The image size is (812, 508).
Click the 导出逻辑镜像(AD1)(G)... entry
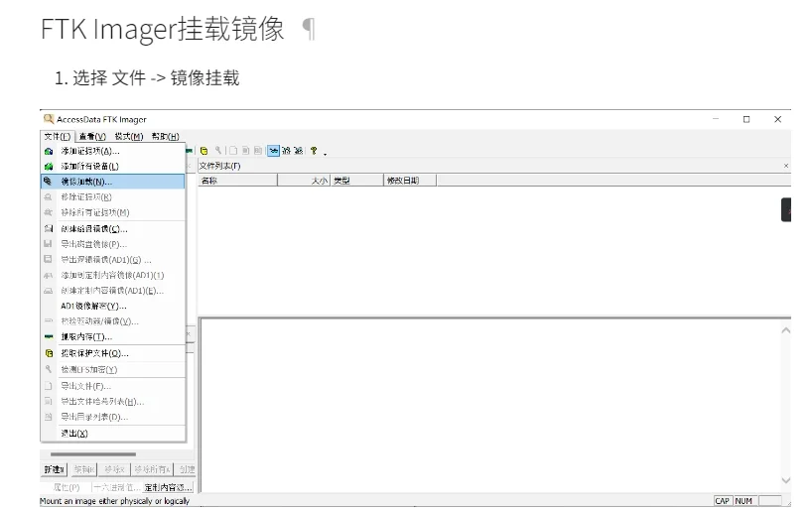113,259
